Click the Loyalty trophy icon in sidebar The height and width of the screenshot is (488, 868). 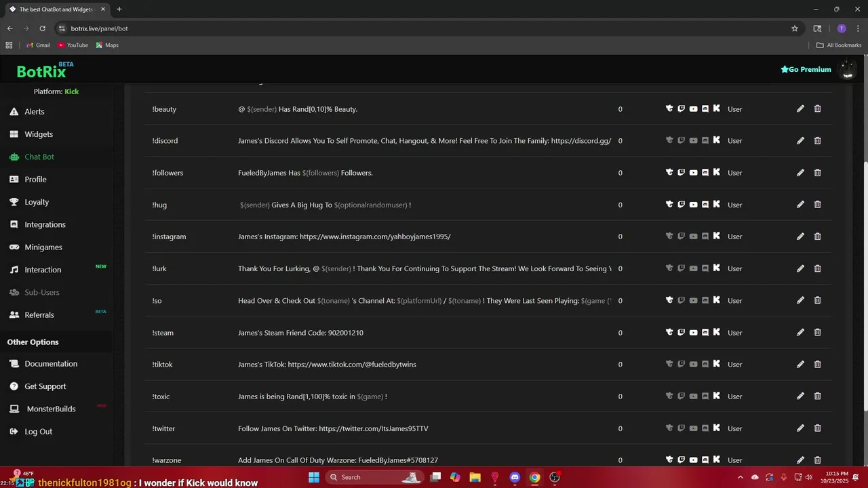14,202
